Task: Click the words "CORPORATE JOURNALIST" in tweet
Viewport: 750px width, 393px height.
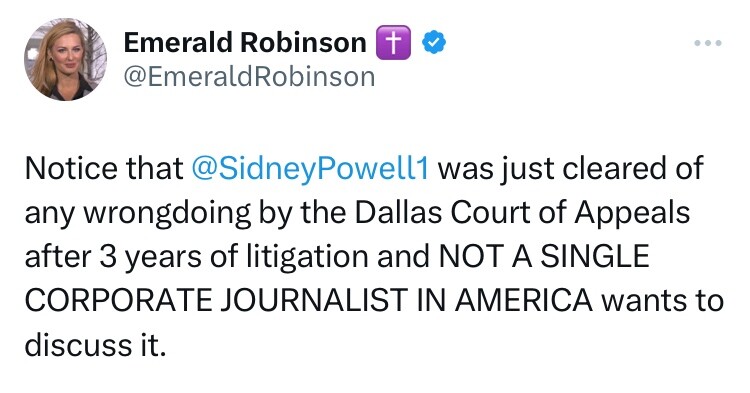Action: point(216,301)
